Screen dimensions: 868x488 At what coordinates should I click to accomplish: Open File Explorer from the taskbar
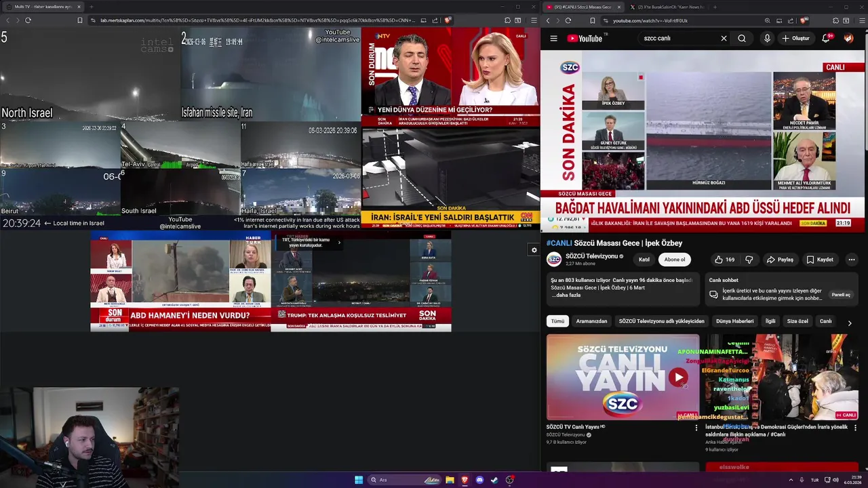coord(450,480)
